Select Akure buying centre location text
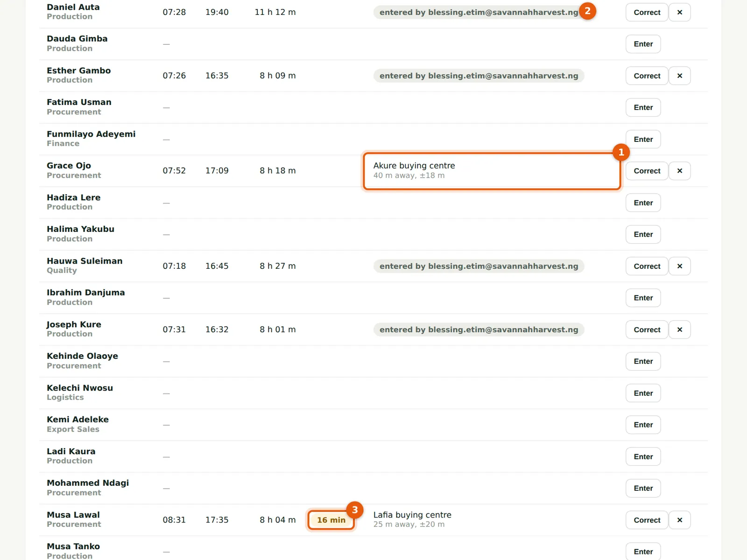The width and height of the screenshot is (747, 560). tap(414, 166)
